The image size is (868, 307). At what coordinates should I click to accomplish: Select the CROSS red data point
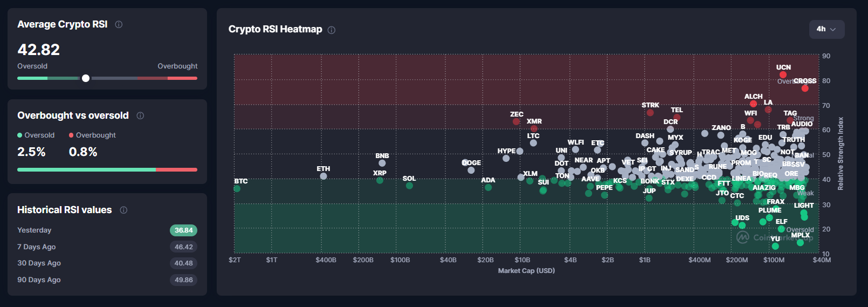tap(805, 88)
